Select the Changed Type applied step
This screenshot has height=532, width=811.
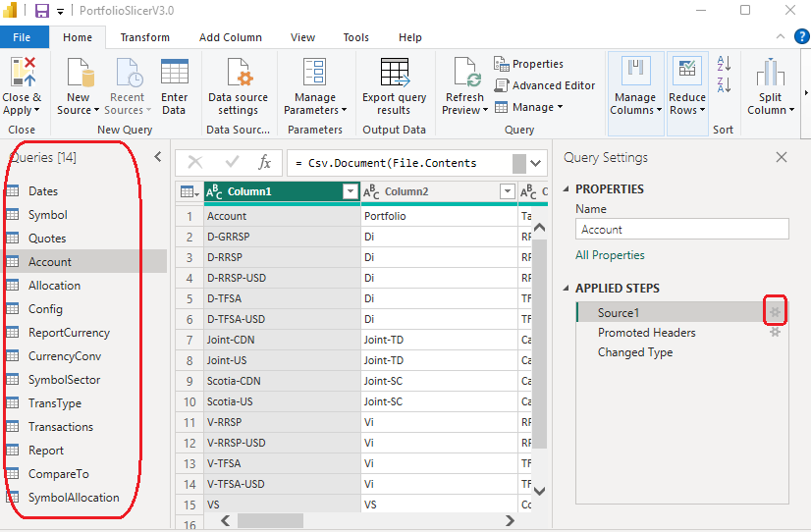(x=635, y=352)
